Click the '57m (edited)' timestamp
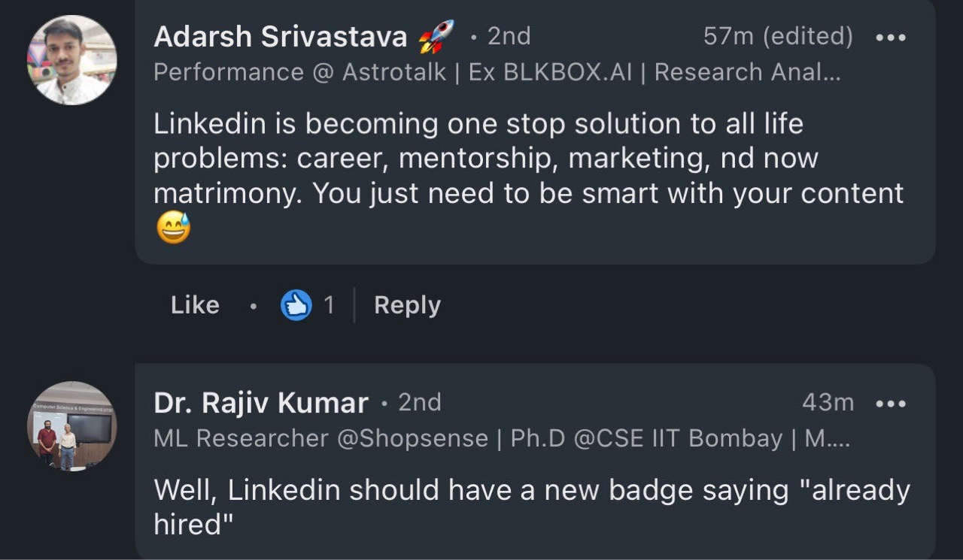The image size is (963, 560). coord(778,36)
